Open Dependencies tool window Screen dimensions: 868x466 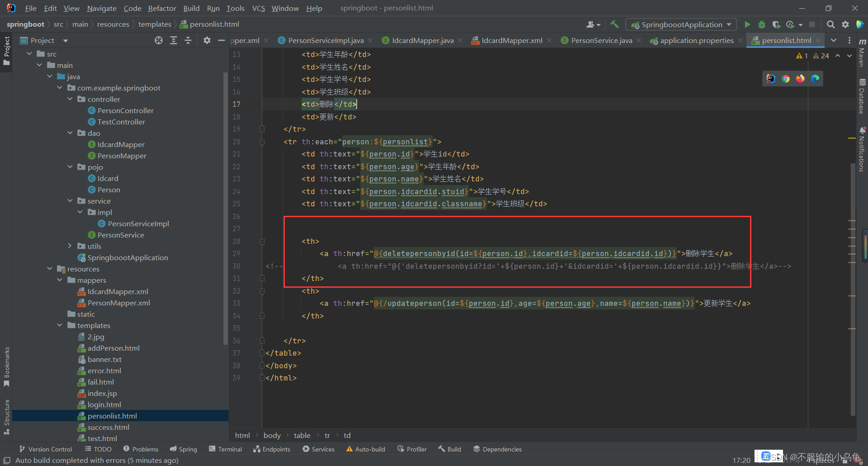497,449
